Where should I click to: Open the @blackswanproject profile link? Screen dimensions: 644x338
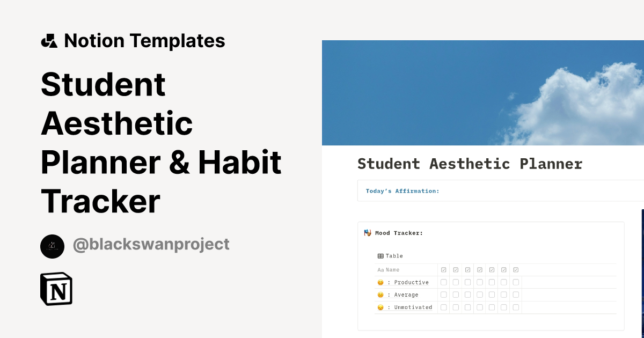tap(151, 244)
